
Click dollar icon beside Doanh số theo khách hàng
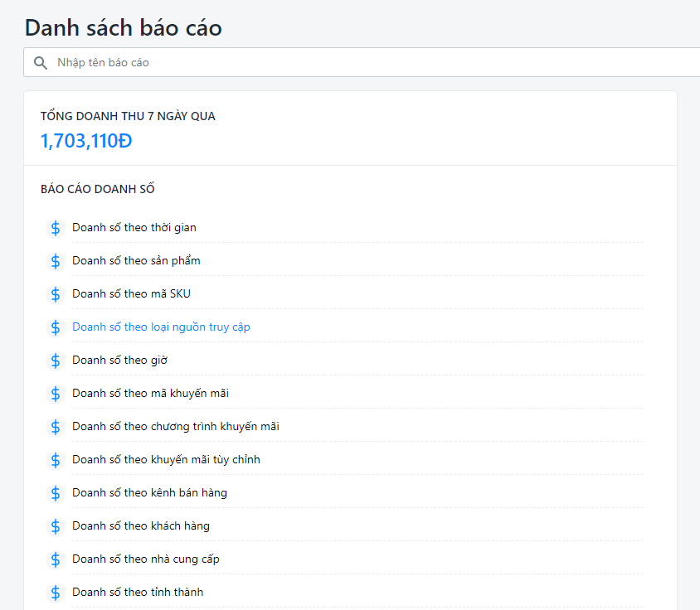pos(56,526)
